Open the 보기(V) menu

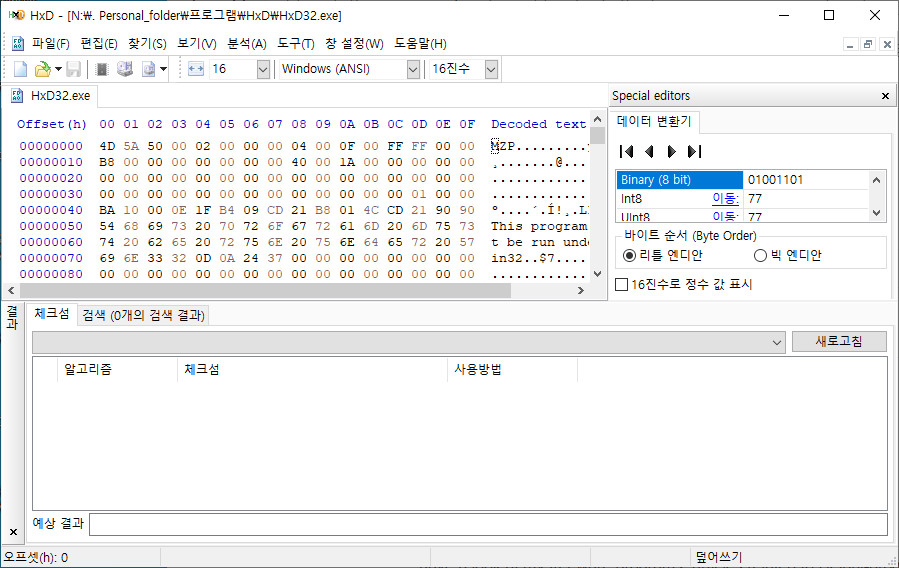tap(197, 44)
